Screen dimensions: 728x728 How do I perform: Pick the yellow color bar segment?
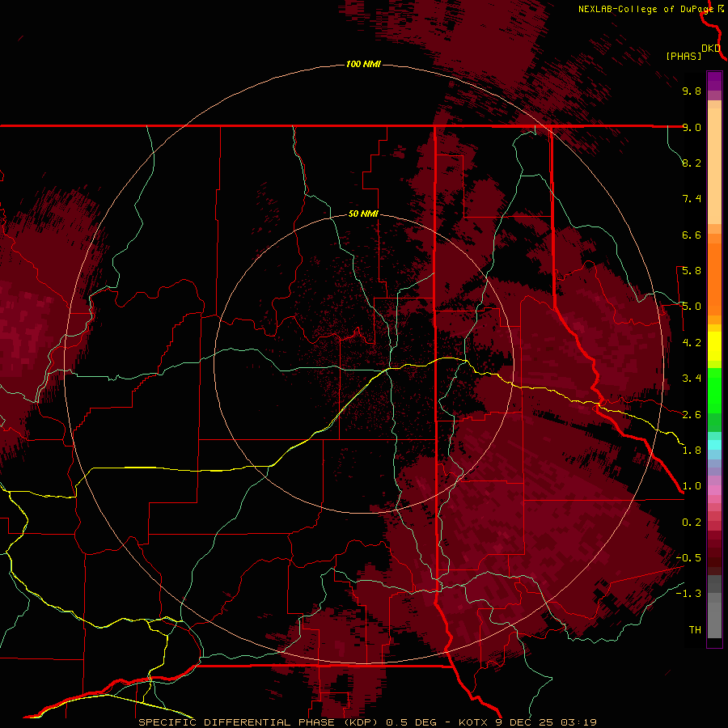click(x=714, y=346)
